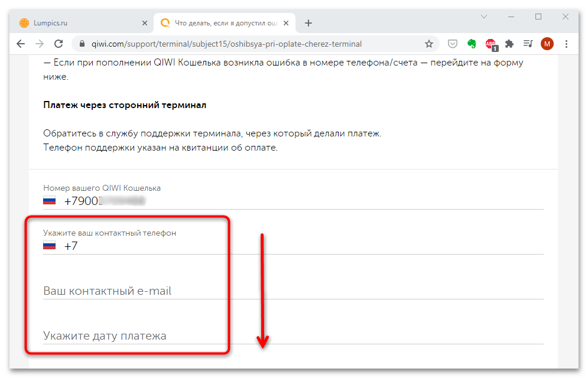
Task: Open the Evernote extension
Action: coord(472,44)
